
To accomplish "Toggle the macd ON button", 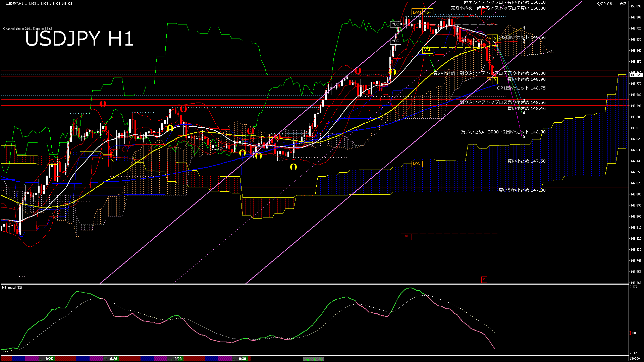I will (x=314, y=359).
